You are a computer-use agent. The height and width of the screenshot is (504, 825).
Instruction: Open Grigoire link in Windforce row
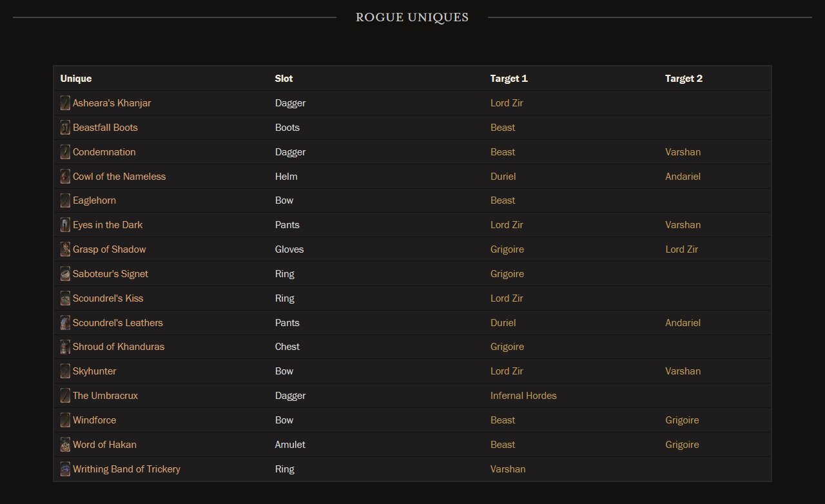coord(682,420)
